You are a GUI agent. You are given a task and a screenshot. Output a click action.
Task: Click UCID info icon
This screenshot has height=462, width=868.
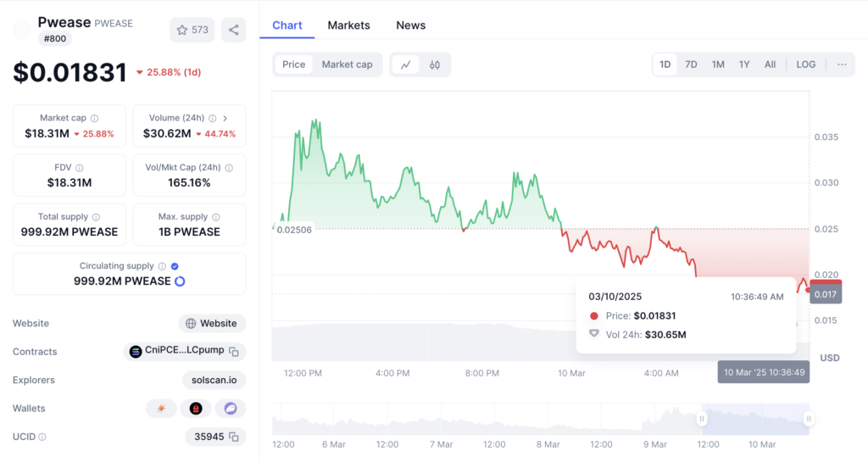tap(42, 437)
